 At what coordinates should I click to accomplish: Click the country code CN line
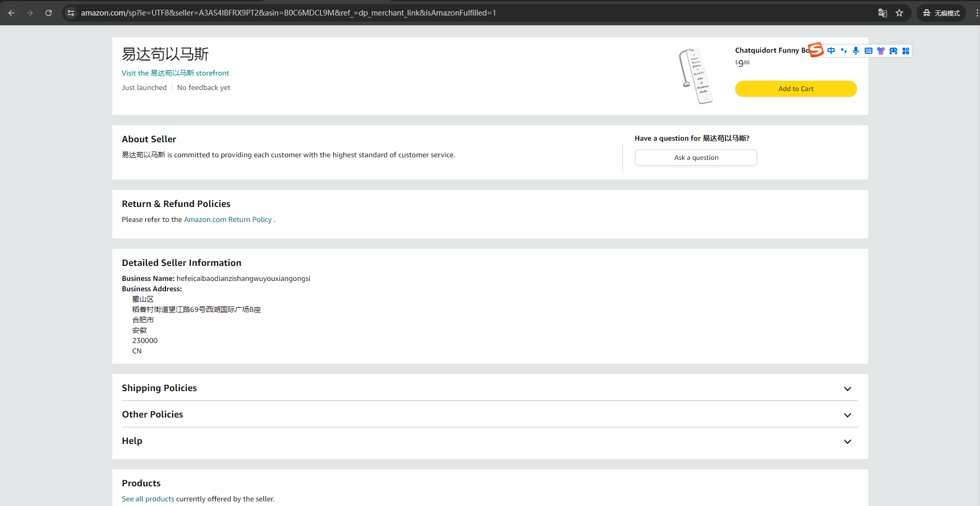coord(137,351)
